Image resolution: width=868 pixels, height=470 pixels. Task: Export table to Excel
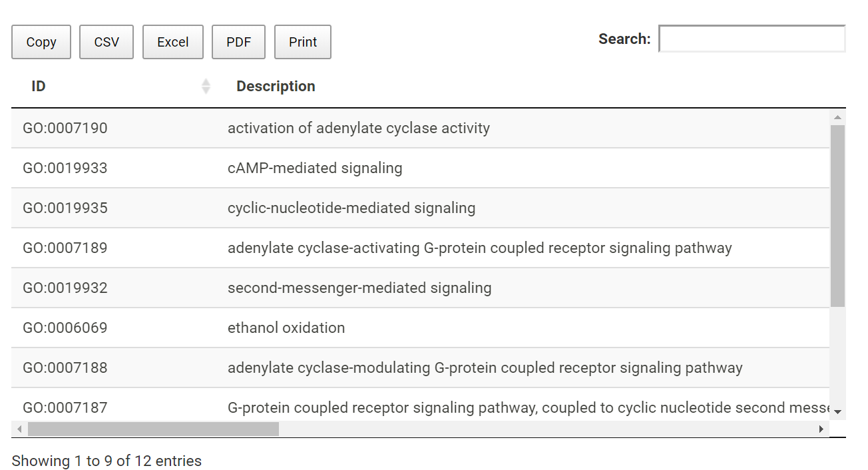173,42
